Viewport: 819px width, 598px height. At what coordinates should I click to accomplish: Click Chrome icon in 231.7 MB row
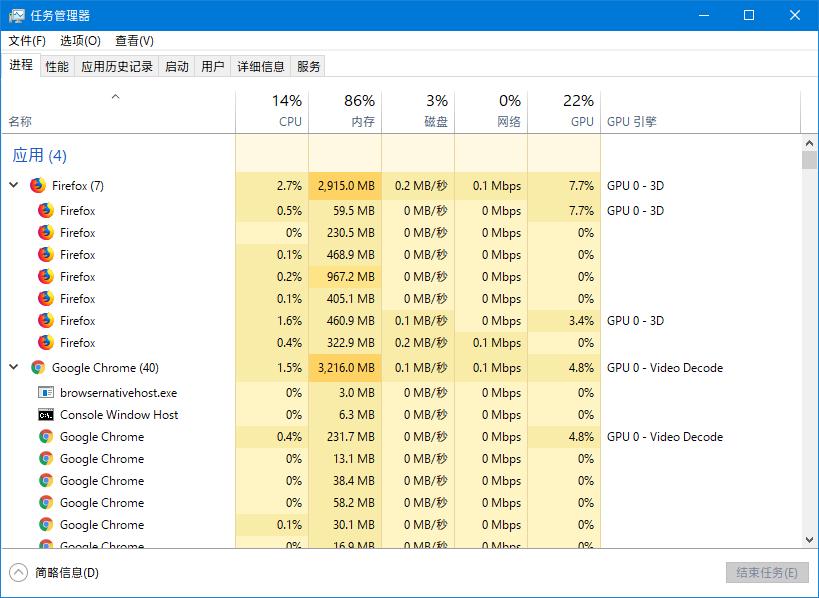(46, 437)
